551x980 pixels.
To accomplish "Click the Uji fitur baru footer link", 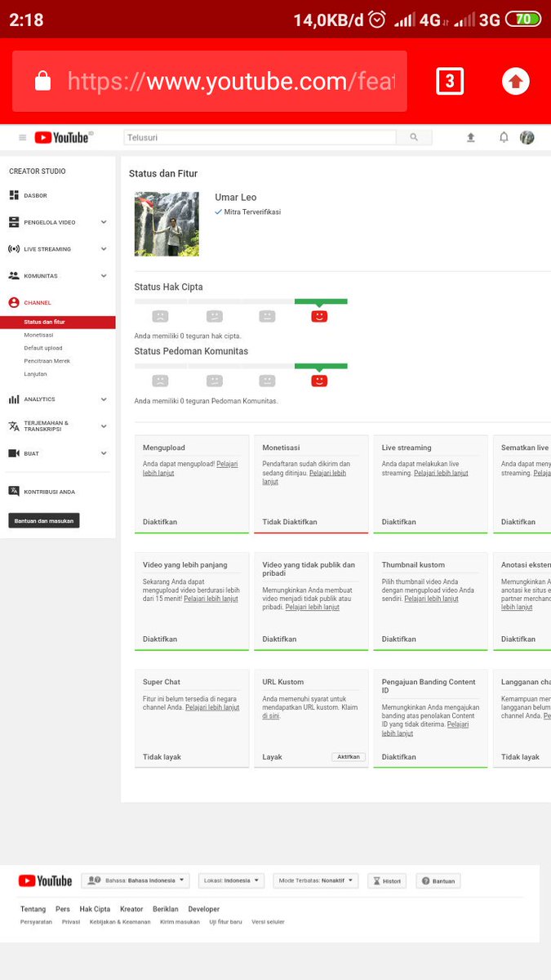I will [x=226, y=922].
